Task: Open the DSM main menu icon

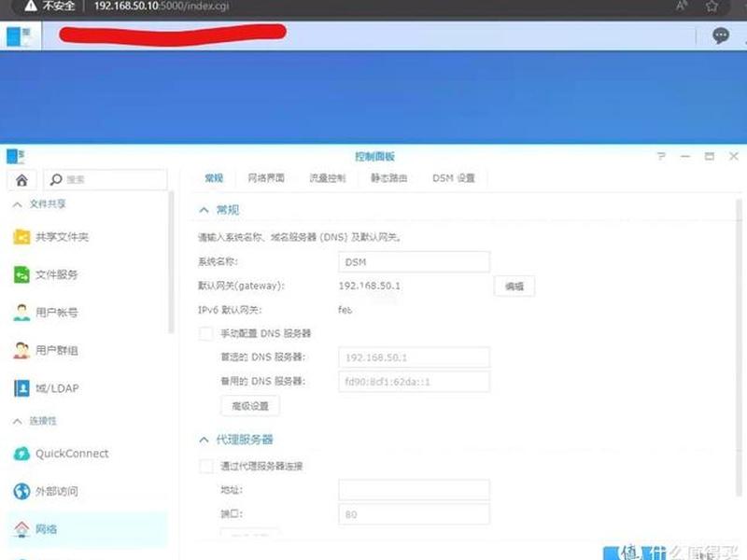Action: tap(19, 35)
